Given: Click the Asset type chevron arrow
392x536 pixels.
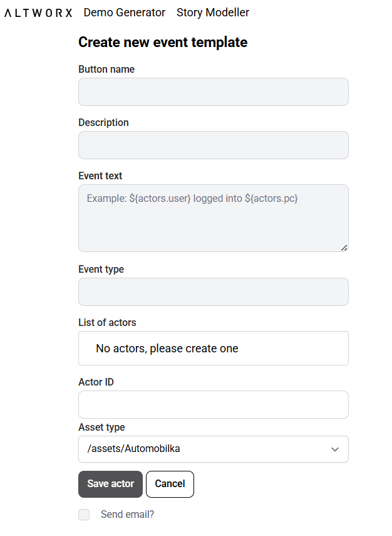Looking at the screenshot, I should coord(335,449).
